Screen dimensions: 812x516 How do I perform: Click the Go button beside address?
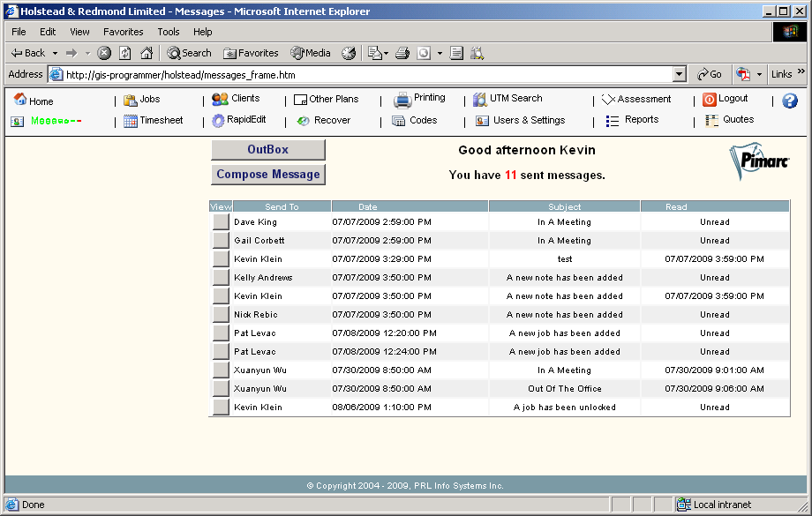click(x=710, y=74)
